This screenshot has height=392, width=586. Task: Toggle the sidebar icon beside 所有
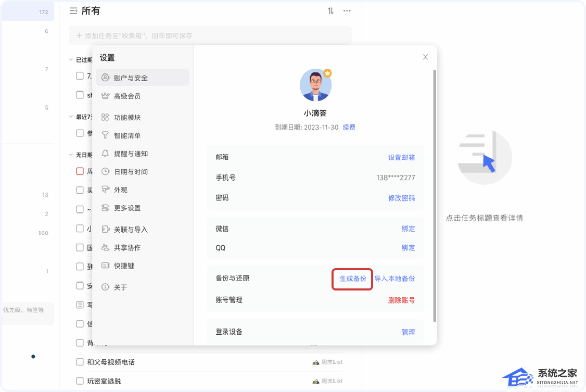tap(73, 11)
